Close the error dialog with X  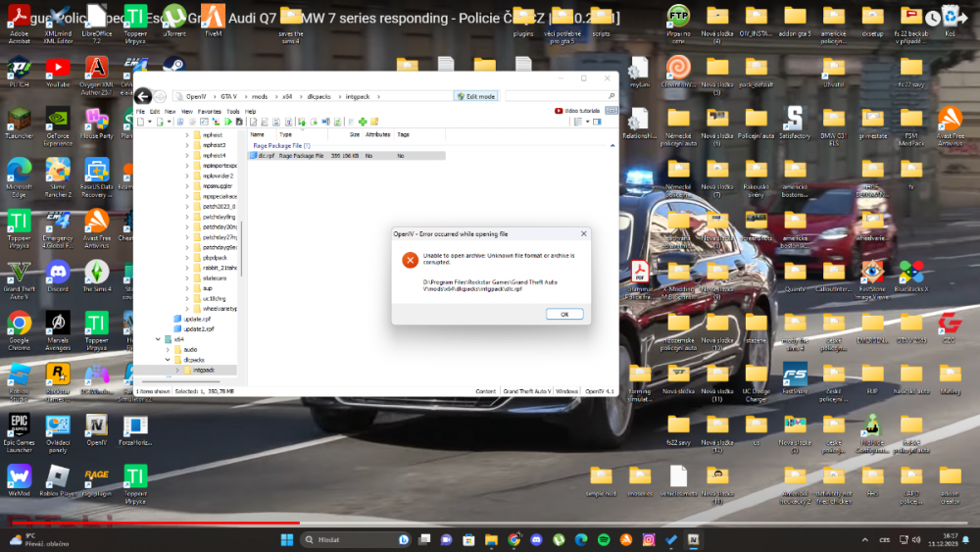583,234
